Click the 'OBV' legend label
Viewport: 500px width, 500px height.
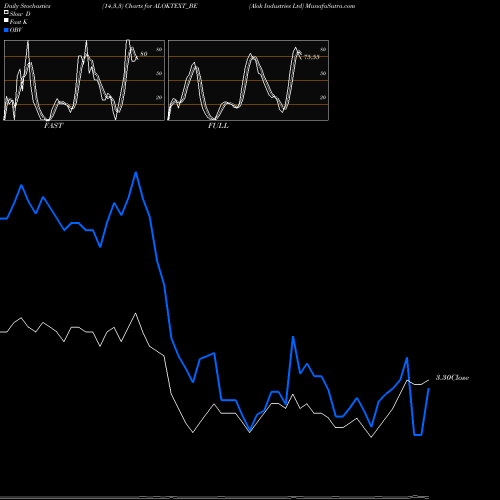16,30
